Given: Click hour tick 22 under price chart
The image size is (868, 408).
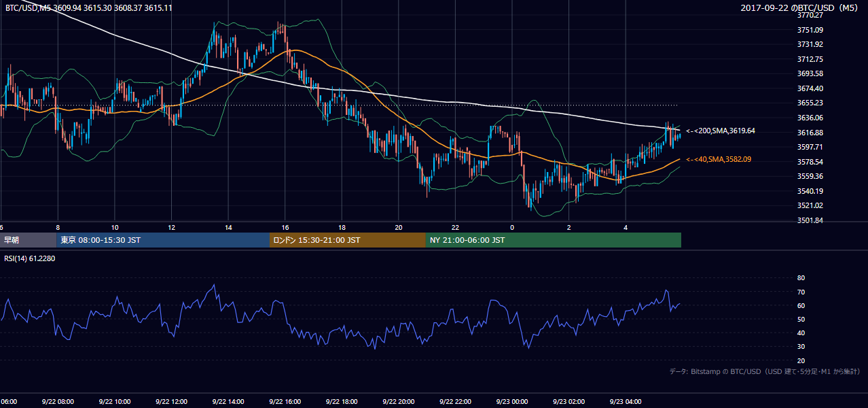Looking at the screenshot, I should 456,227.
